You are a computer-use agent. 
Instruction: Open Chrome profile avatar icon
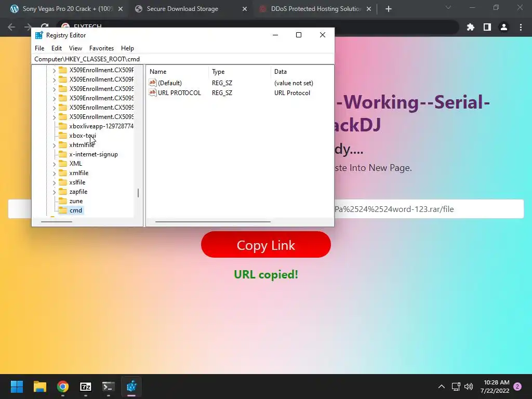pyautogui.click(x=504, y=27)
